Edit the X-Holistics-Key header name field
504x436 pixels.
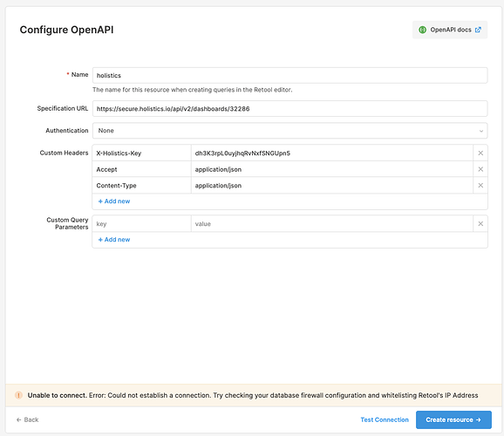[142, 153]
